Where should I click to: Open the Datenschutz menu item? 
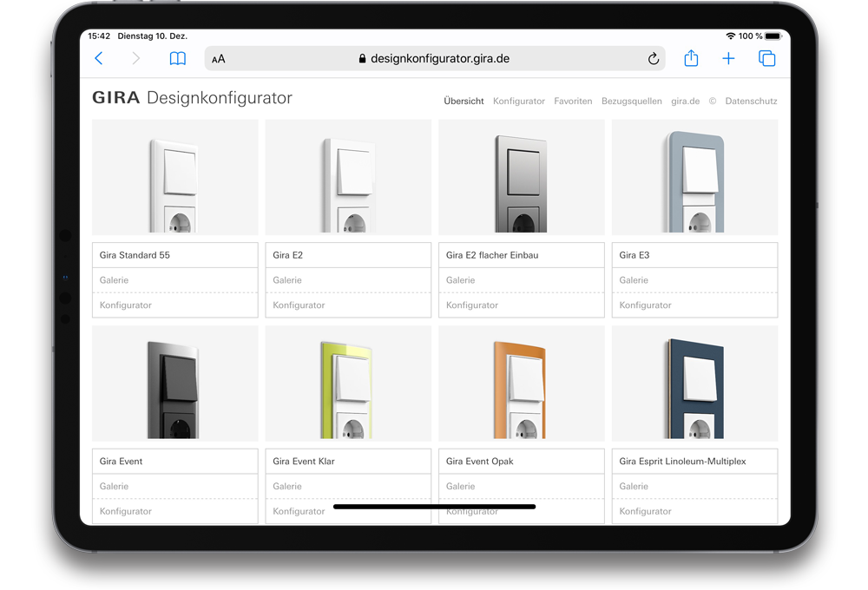tap(751, 102)
